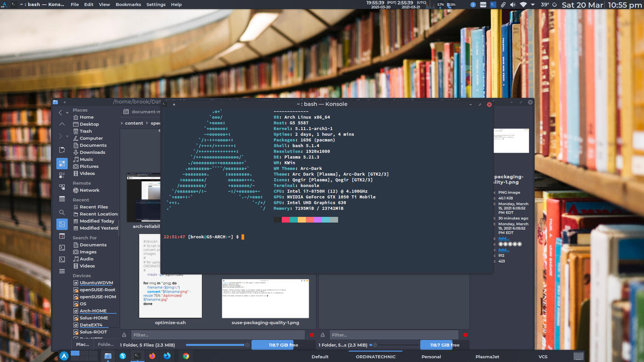
Task: Open the UbuntuWDVM device
Action: (96, 283)
